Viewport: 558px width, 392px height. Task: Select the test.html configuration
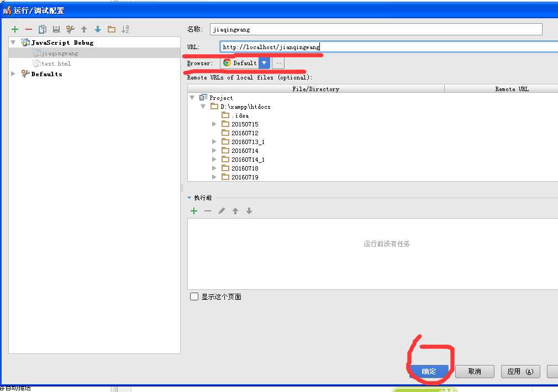tap(94, 63)
